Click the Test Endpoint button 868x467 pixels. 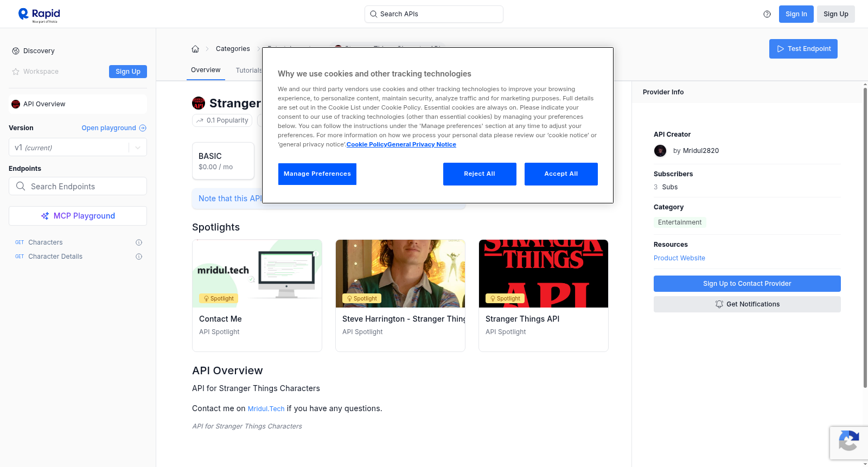[x=803, y=49]
